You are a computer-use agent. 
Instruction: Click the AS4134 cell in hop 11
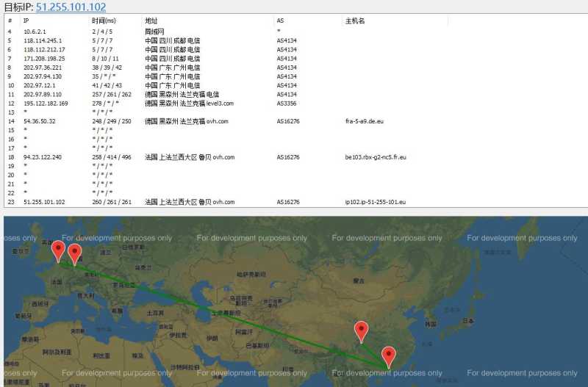(x=287, y=95)
